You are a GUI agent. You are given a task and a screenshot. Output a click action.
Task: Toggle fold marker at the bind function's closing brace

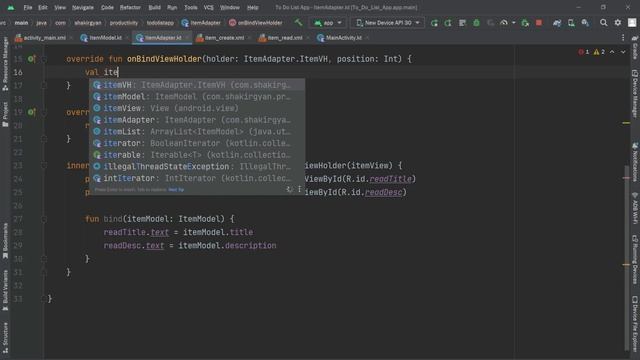(44, 259)
